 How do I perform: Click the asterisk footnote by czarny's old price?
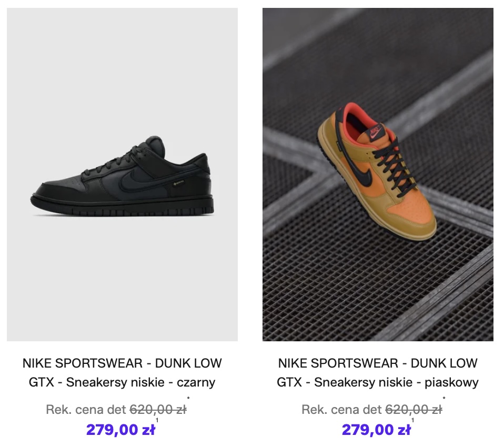click(x=188, y=399)
